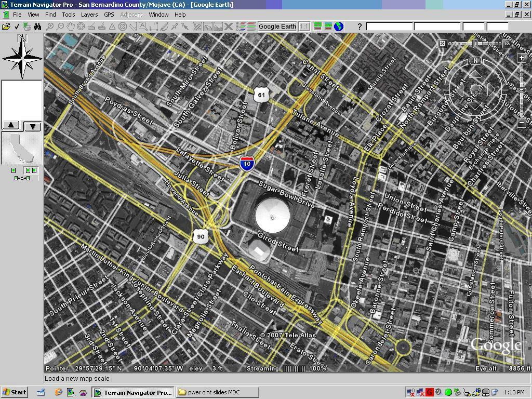Click the question mark help icon
Viewport: 532px width, 399px height.
(x=359, y=26)
